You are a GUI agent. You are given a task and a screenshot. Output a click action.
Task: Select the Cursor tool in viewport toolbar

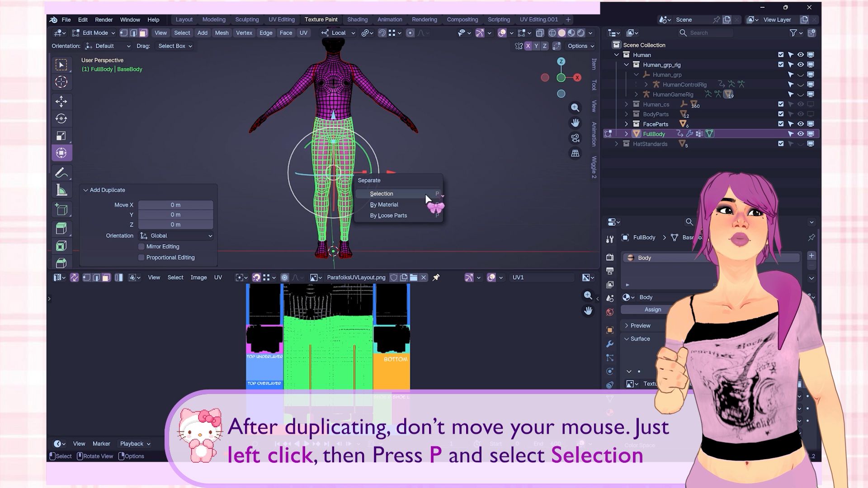61,82
